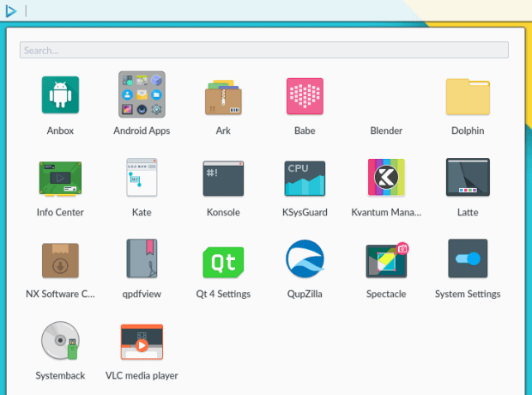This screenshot has height=395, width=532.
Task: Click the Kate label text
Action: (x=142, y=212)
